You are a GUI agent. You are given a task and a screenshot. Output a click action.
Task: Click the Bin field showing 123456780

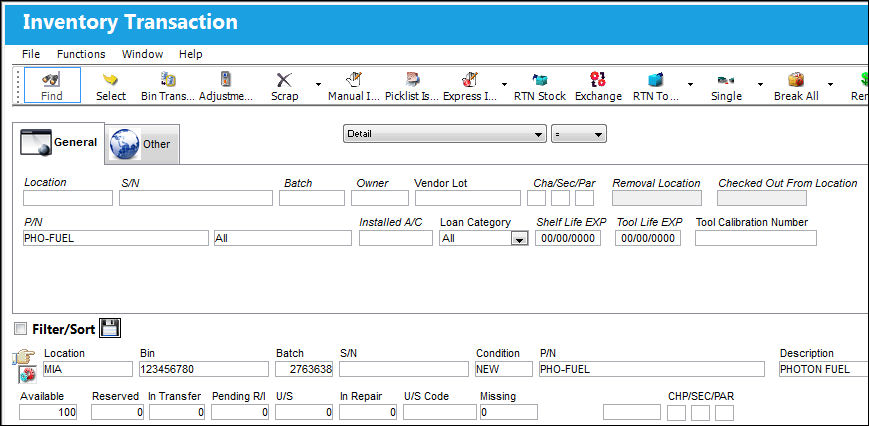pos(203,369)
